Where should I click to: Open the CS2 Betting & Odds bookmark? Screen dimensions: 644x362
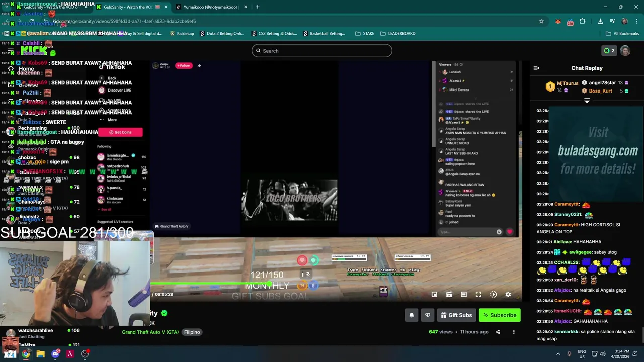(x=274, y=33)
